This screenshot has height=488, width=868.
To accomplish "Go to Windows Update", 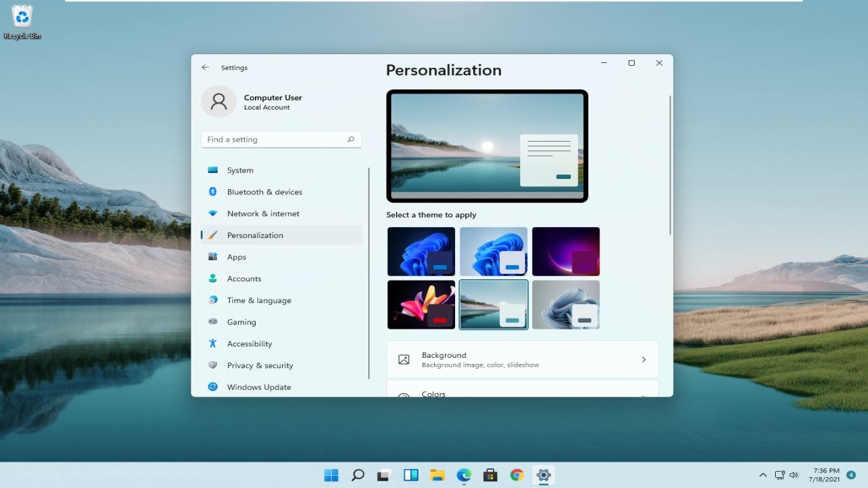I will click(x=281, y=387).
